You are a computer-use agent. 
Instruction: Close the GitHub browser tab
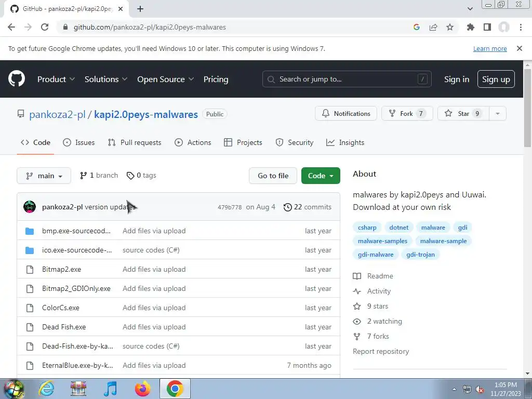(121, 9)
